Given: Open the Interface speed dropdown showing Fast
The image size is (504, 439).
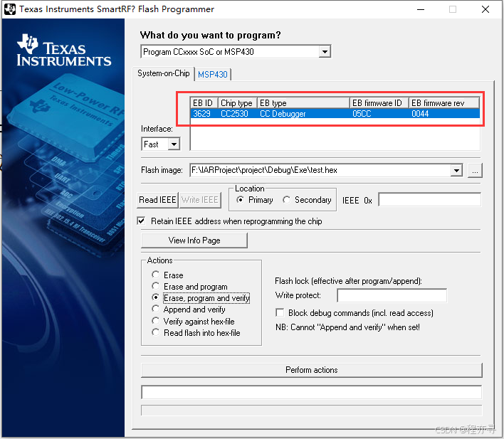Looking at the screenshot, I should pos(174,144).
